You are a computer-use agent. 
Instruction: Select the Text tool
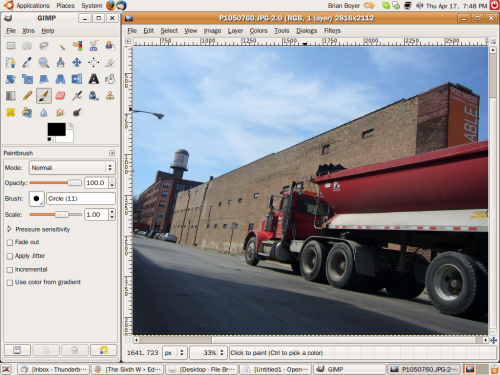click(x=94, y=79)
